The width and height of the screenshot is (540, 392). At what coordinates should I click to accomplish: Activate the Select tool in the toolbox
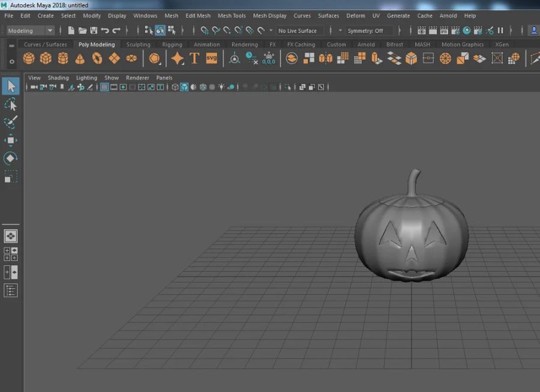(11, 86)
